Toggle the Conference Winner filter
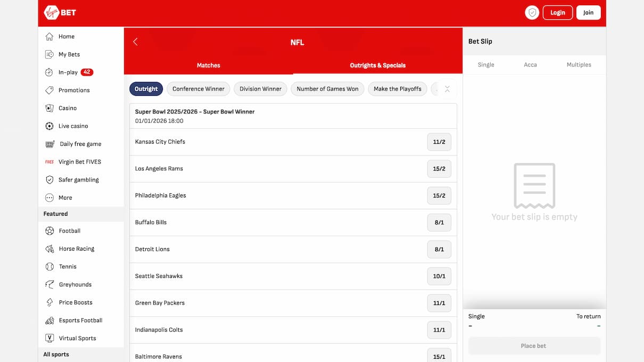The image size is (644, 362). [x=198, y=89]
